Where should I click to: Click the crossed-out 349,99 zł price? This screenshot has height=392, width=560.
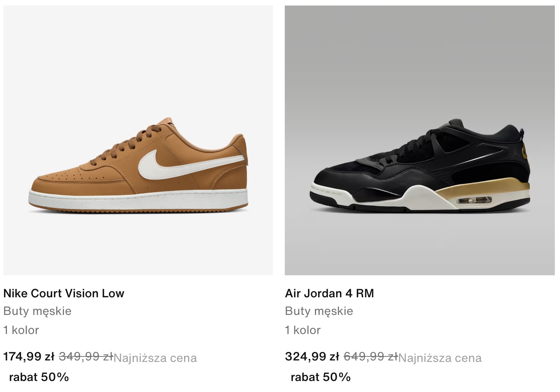(x=86, y=356)
